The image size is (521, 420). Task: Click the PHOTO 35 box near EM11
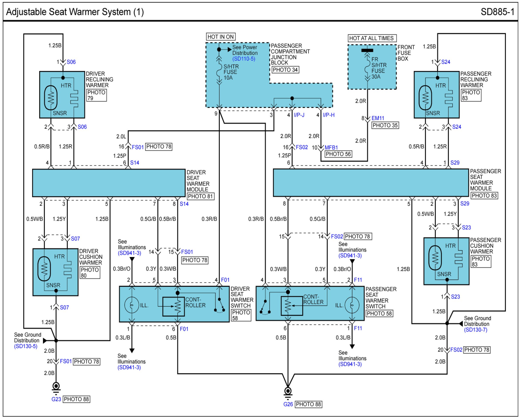[385, 125]
